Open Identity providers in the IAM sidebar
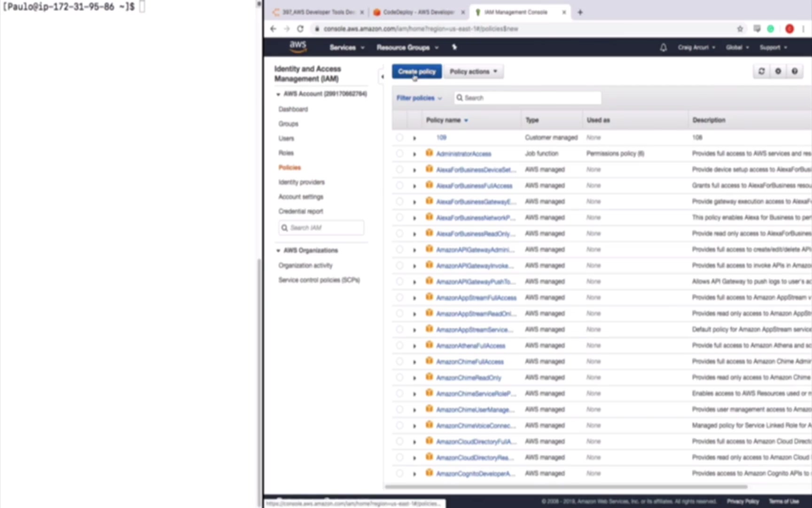Screen dimensions: 812x508 (302, 182)
